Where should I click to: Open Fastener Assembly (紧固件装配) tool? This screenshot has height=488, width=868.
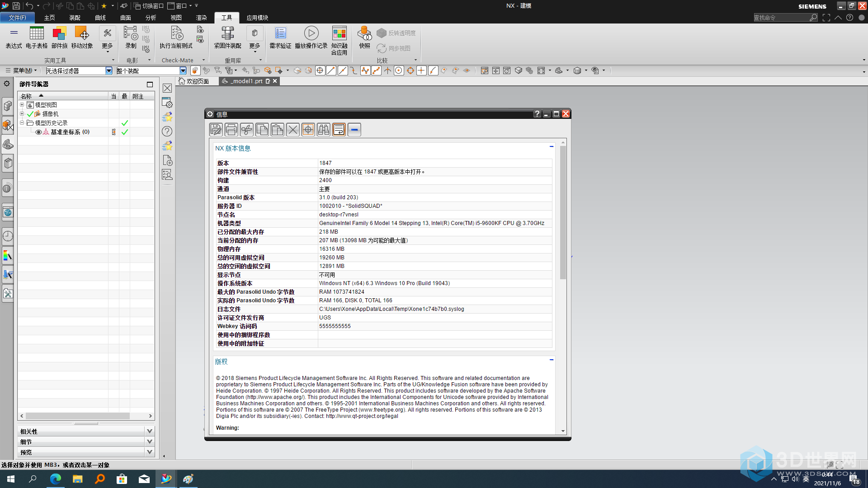pos(227,38)
